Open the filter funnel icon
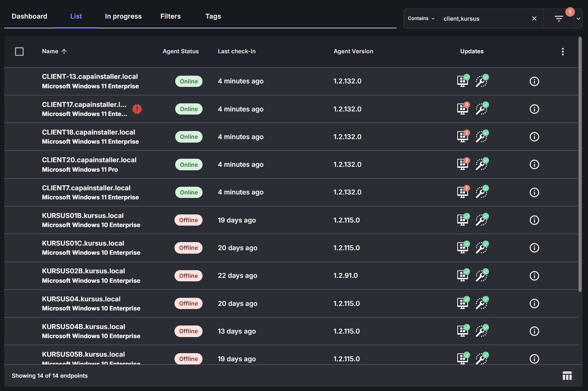 (559, 19)
